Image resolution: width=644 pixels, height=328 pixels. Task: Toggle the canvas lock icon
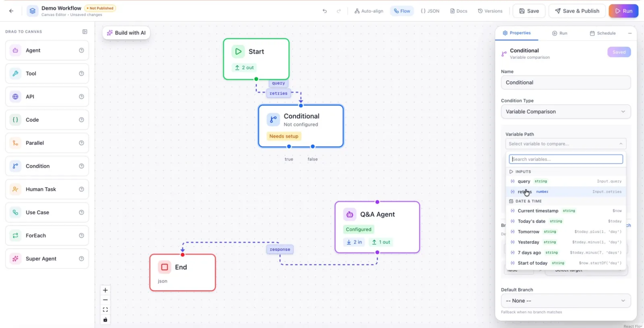pos(105,320)
